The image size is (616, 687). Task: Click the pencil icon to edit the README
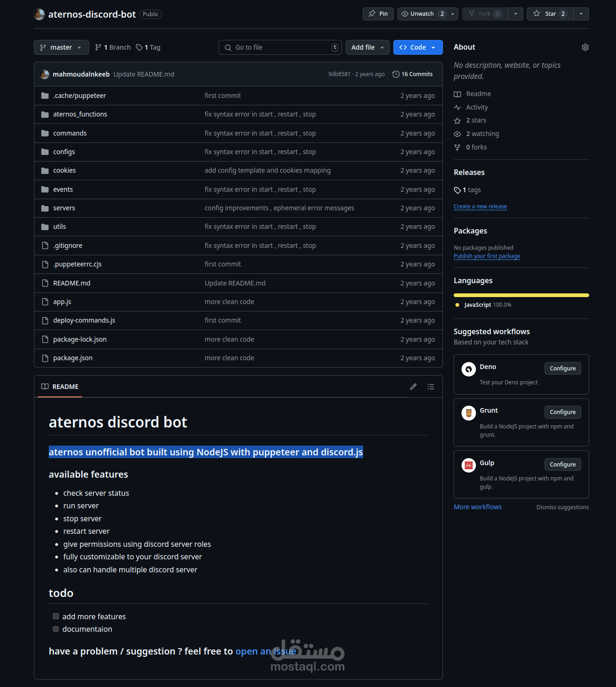413,386
